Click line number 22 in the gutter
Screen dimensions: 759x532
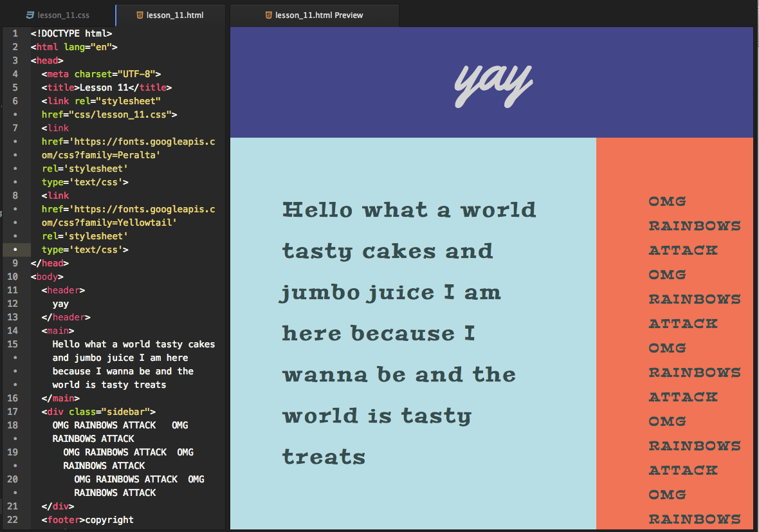(x=13, y=519)
